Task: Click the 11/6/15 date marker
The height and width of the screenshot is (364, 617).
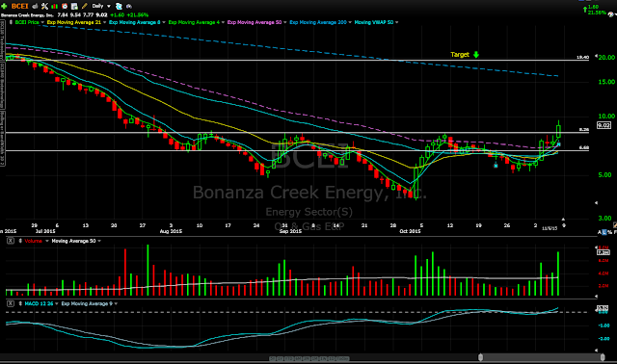Action: tap(550, 228)
